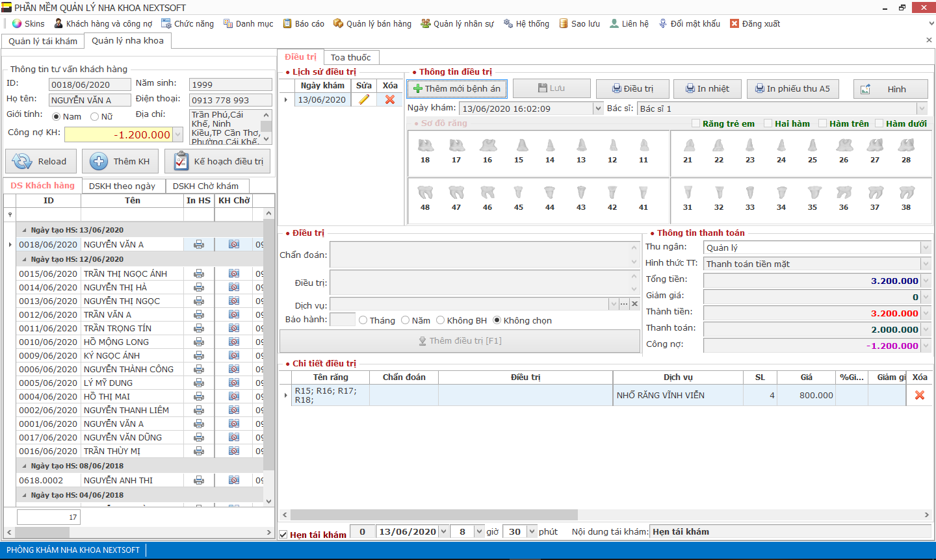The width and height of the screenshot is (936, 560).
Task: Click the Hình button
Action: tap(890, 89)
